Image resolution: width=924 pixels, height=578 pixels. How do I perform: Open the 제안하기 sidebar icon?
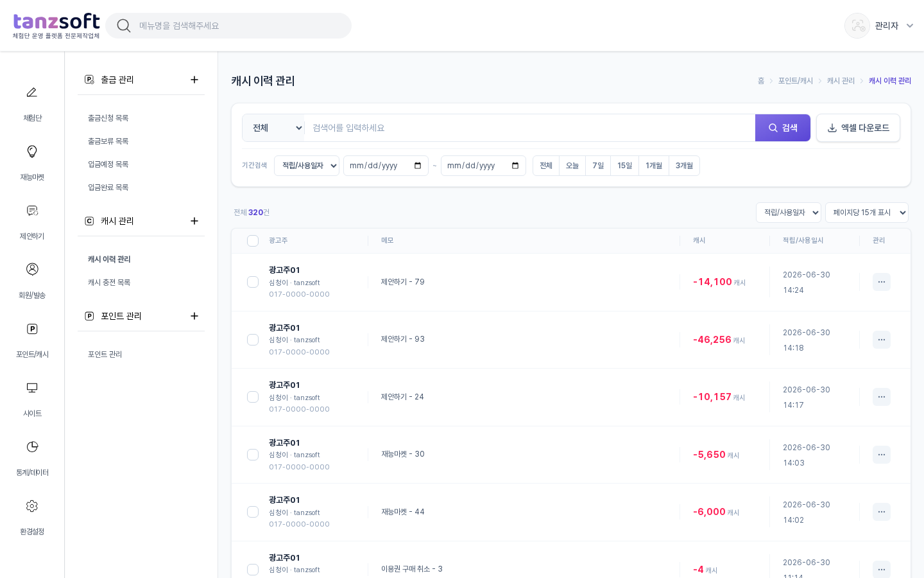point(32,211)
